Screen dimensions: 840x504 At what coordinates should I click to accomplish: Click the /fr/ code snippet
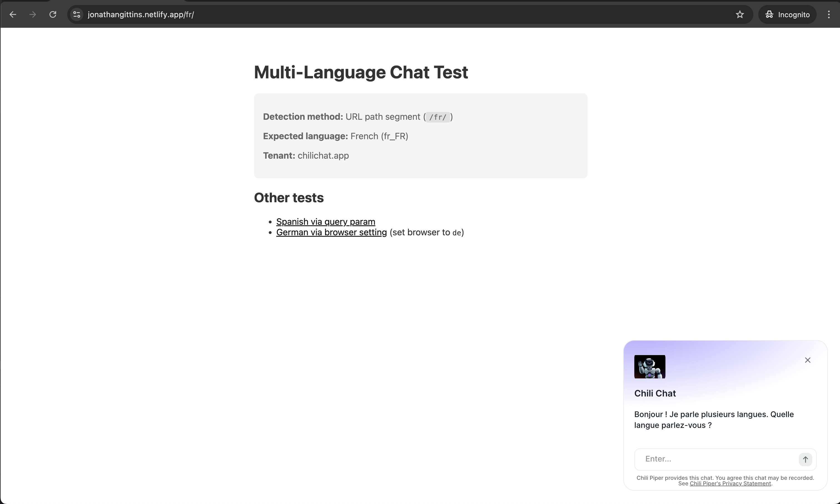pyautogui.click(x=438, y=117)
